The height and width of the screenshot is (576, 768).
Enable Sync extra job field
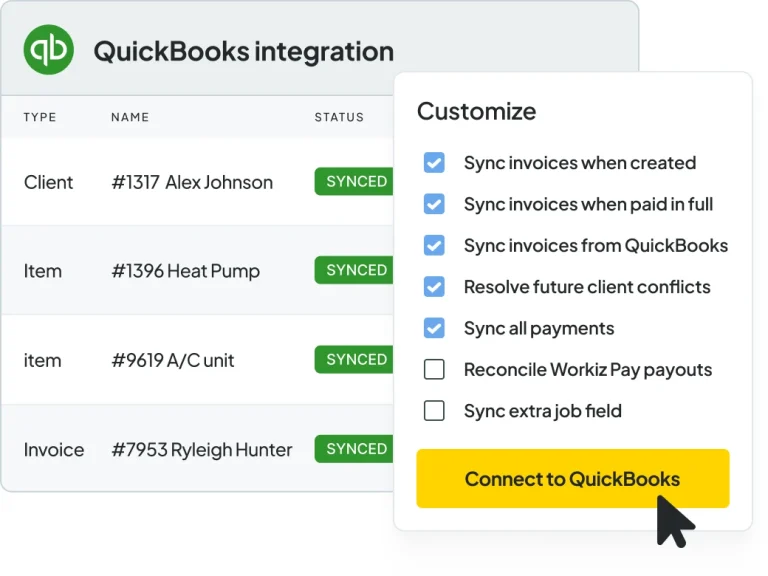[x=434, y=410]
